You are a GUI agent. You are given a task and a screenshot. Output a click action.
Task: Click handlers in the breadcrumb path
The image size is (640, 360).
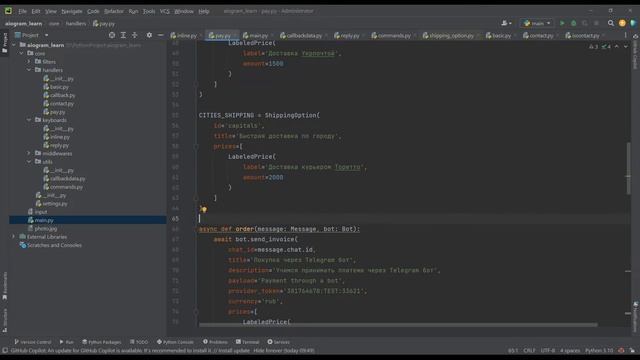pyautogui.click(x=76, y=24)
